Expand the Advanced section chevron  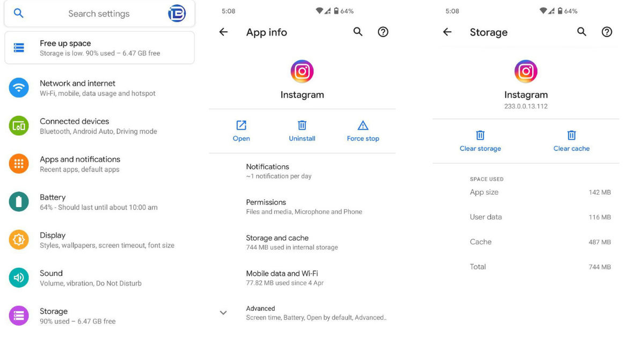224,313
